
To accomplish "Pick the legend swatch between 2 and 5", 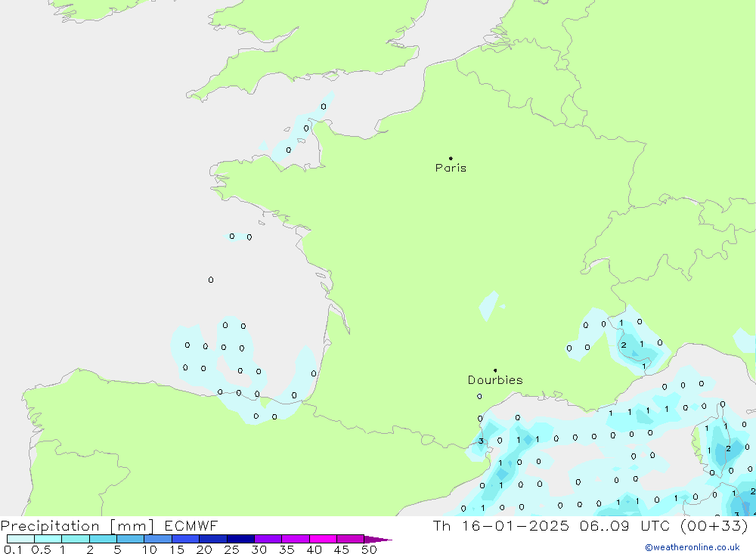I will tap(103, 539).
